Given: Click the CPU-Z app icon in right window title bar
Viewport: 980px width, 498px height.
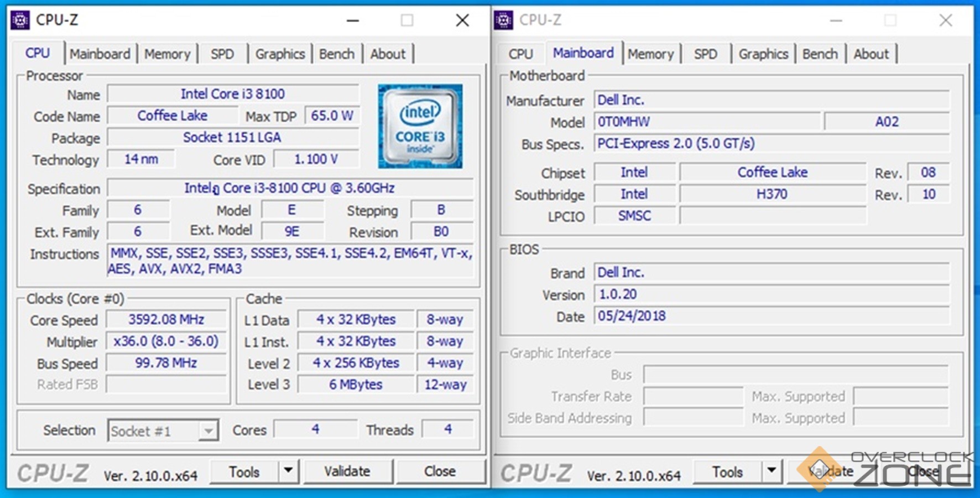Looking at the screenshot, I should 503,20.
